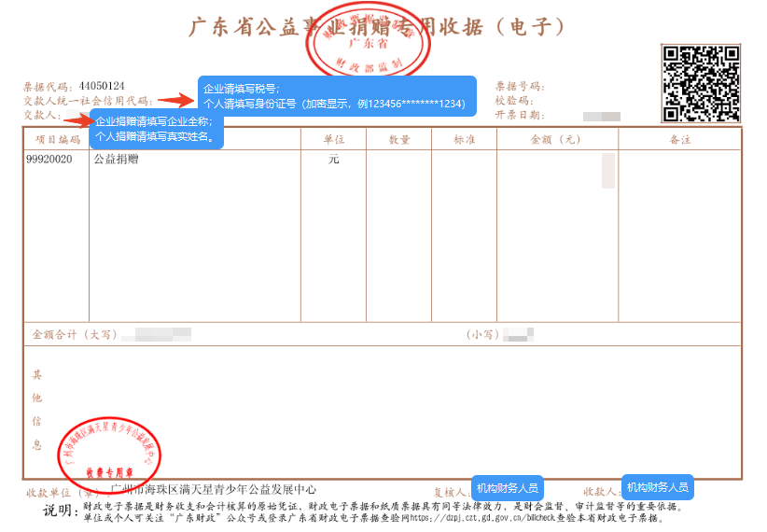Click the 机构财务人员 label beside 复核人
The image size is (767, 532).
pyautogui.click(x=507, y=488)
